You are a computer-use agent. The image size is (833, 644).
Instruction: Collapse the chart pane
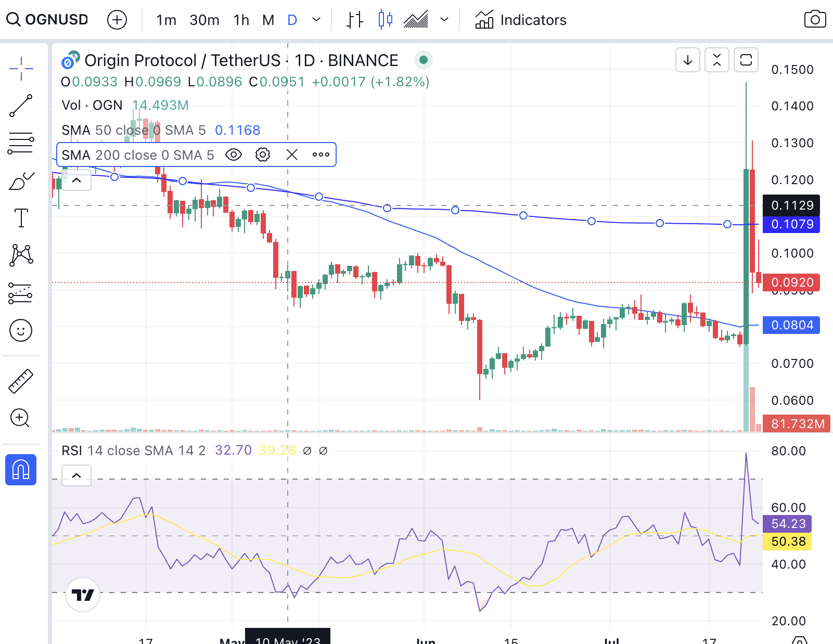717,60
